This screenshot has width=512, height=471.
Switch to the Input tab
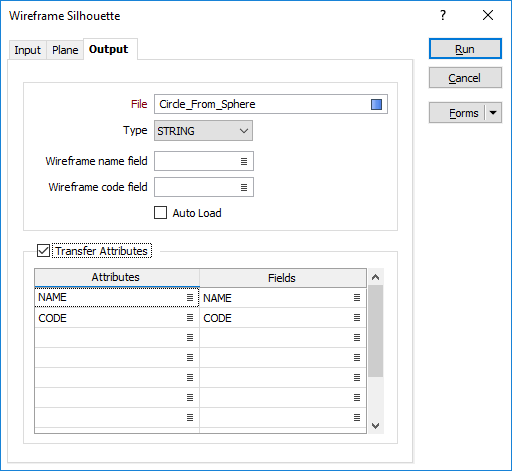click(27, 50)
